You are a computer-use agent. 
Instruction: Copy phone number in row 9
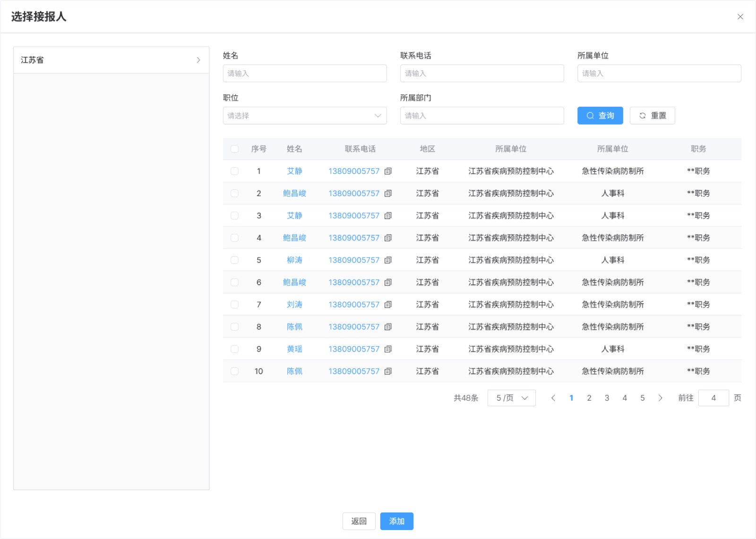tap(388, 349)
